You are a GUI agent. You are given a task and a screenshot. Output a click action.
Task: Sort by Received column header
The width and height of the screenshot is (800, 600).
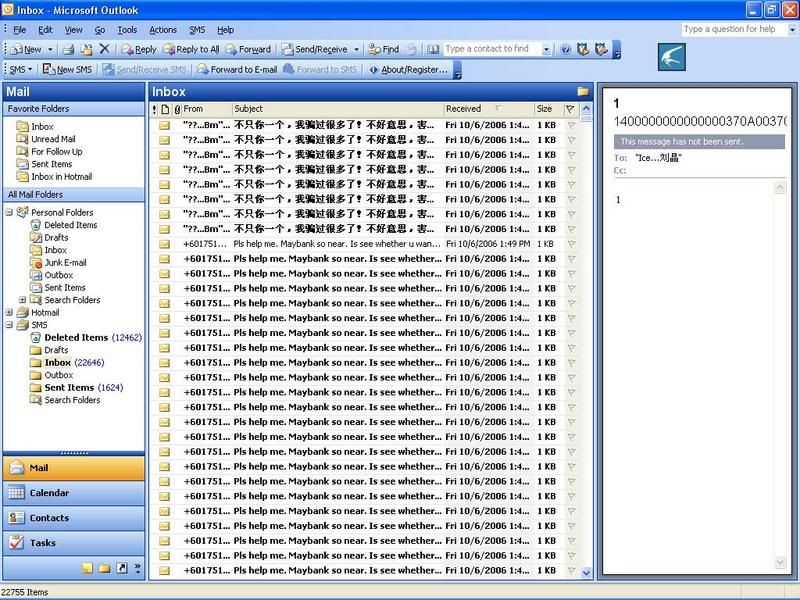489,109
